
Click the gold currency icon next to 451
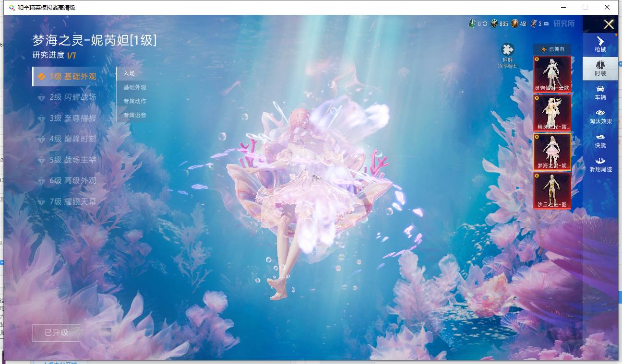(514, 23)
